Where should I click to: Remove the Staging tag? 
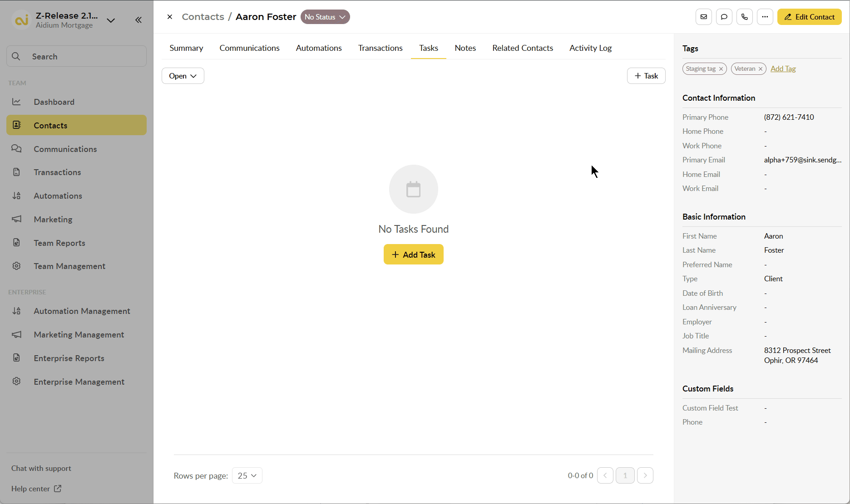pos(721,69)
